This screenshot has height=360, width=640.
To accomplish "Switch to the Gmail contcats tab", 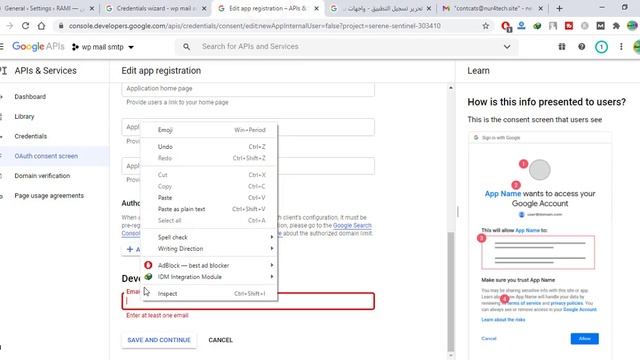I will 492,8.
